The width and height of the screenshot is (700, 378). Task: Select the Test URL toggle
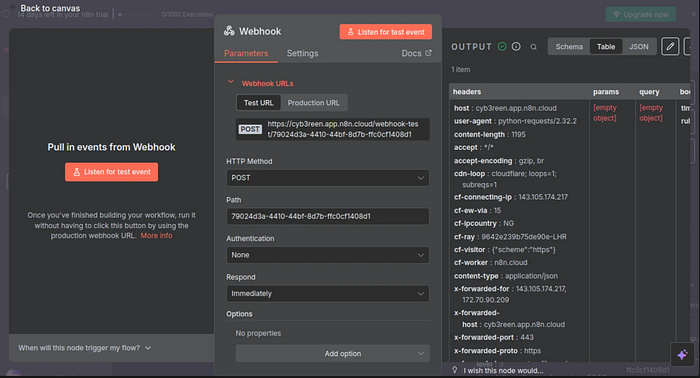[x=258, y=103]
